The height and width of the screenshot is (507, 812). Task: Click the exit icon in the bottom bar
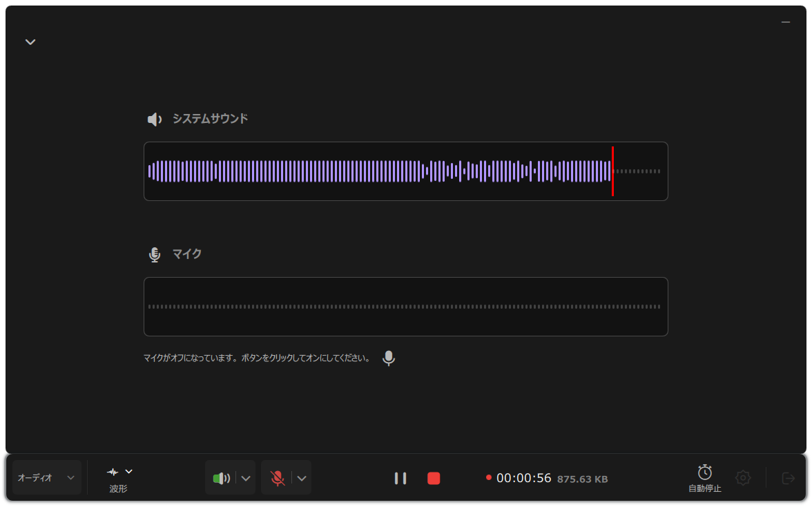tap(788, 478)
